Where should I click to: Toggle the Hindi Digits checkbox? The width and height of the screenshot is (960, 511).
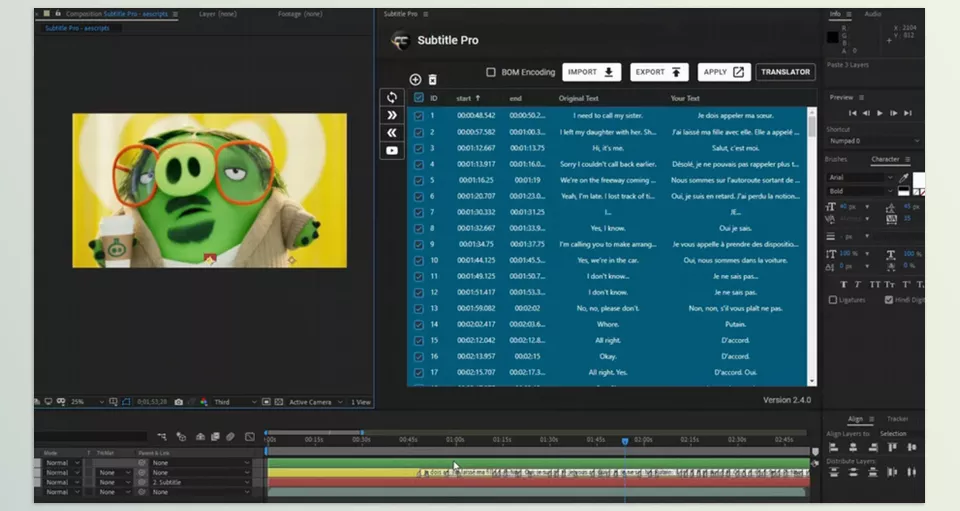click(x=888, y=300)
